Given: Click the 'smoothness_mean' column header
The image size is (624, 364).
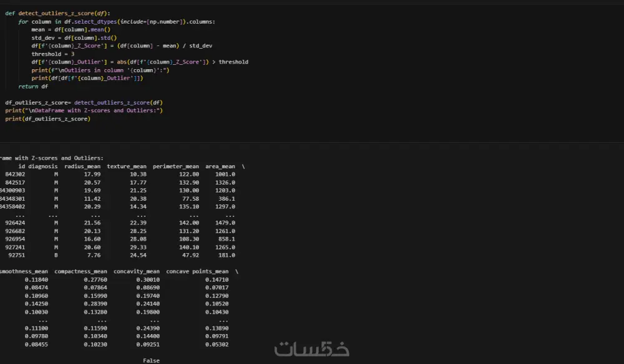Looking at the screenshot, I should click(x=24, y=272).
